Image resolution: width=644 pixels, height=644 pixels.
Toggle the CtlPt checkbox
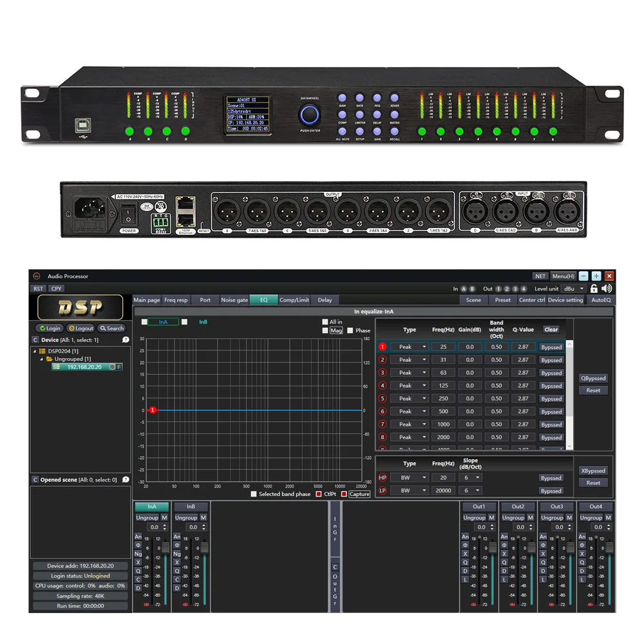[318, 494]
